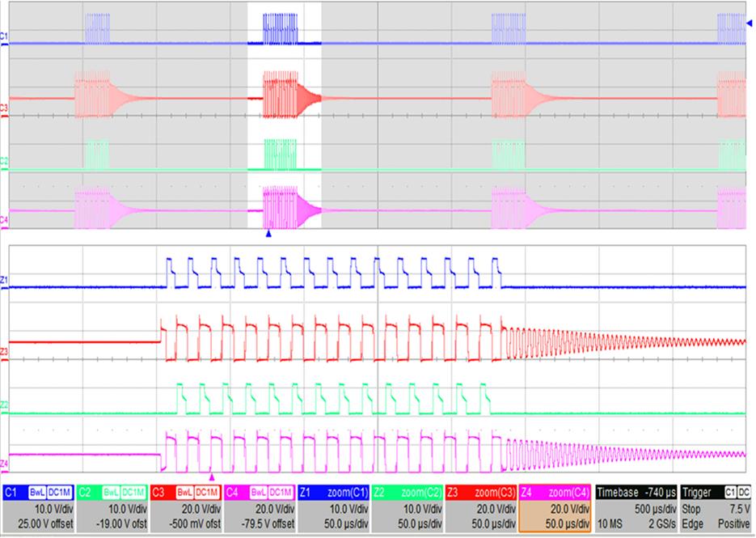Open the Timebase settings box
The image size is (756, 538).
636,508
